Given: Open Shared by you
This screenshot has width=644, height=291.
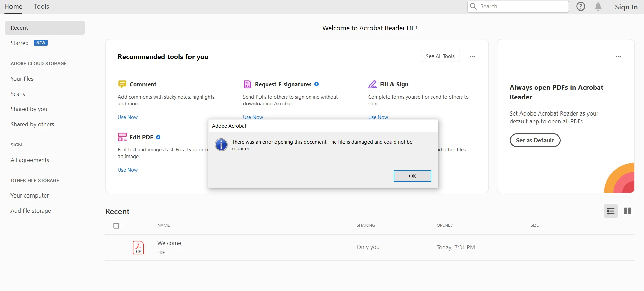Looking at the screenshot, I should tap(29, 109).
